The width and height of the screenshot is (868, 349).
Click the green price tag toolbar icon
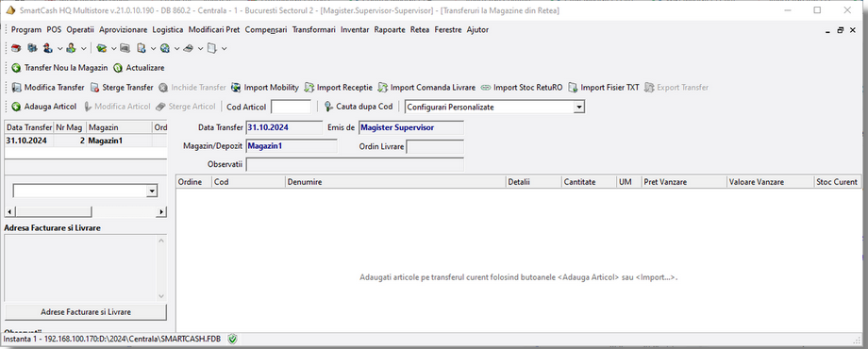point(101,49)
